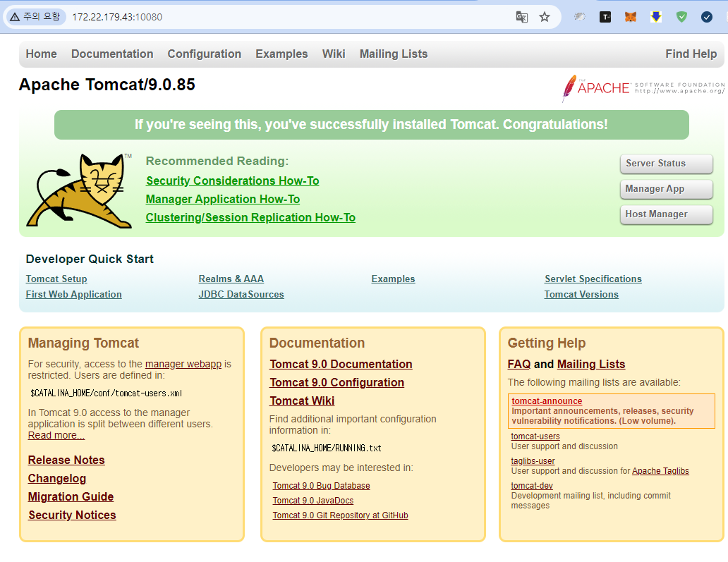The width and height of the screenshot is (728, 562).
Task: Click the Host Manager button
Action: [666, 214]
